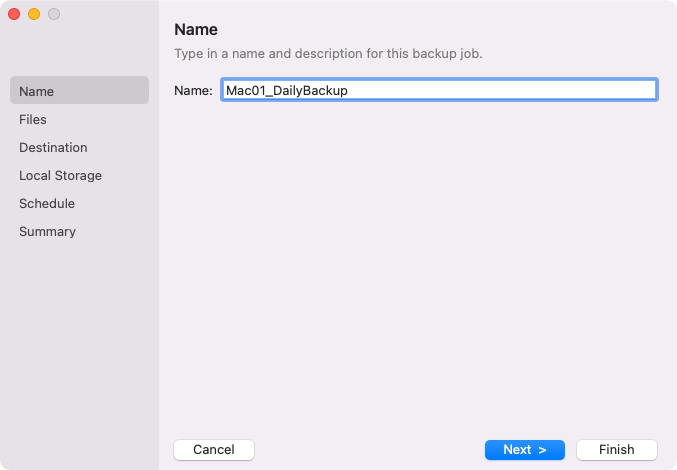Open the Destination step
The height and width of the screenshot is (470, 677).
[x=53, y=147]
